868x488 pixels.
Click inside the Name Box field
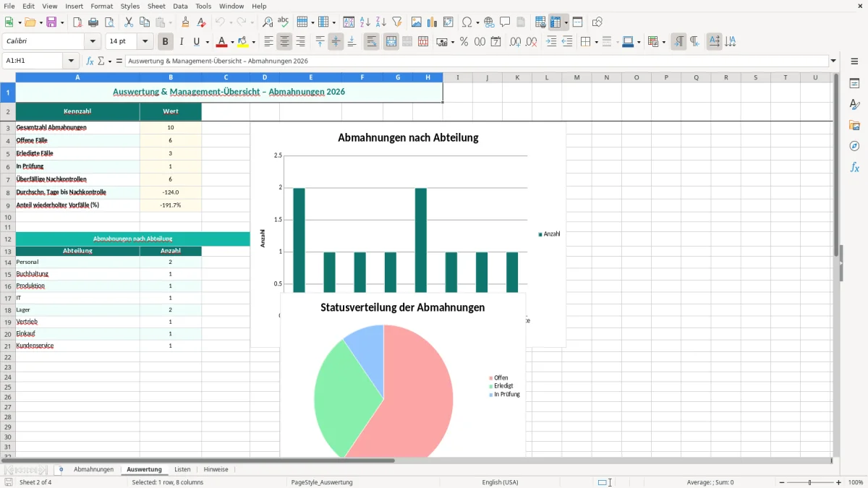[33, 61]
